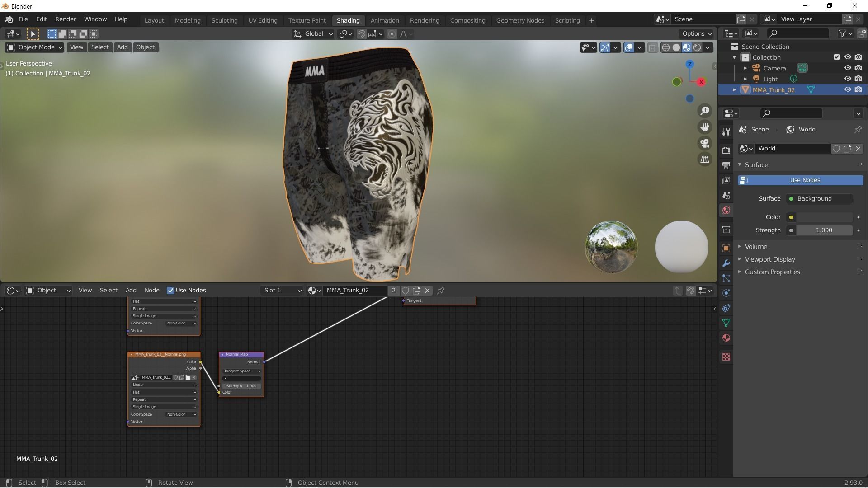Uncheck Use Nodes in node editor
This screenshot has height=488, width=868.
click(x=170, y=291)
